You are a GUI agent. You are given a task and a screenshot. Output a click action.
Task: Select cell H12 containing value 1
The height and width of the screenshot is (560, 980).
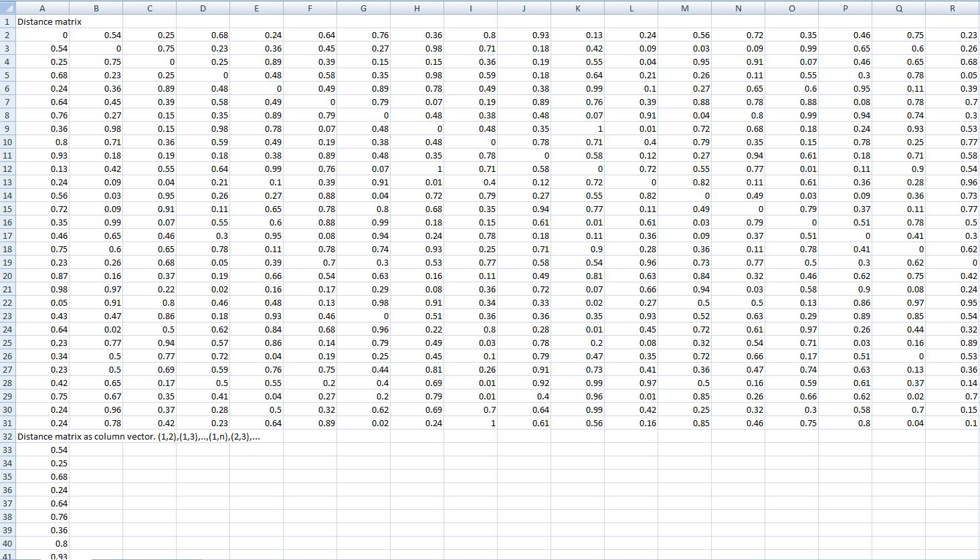(x=417, y=169)
